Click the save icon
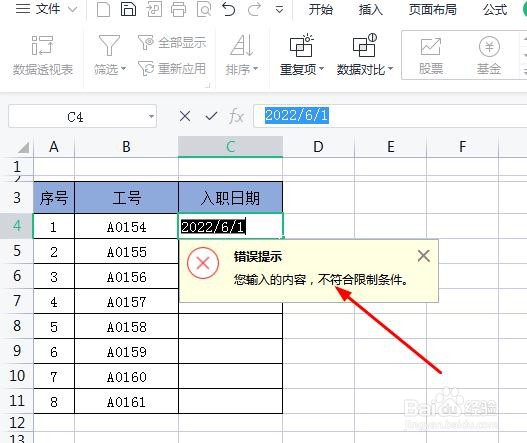The height and width of the screenshot is (443, 527). pos(128,9)
